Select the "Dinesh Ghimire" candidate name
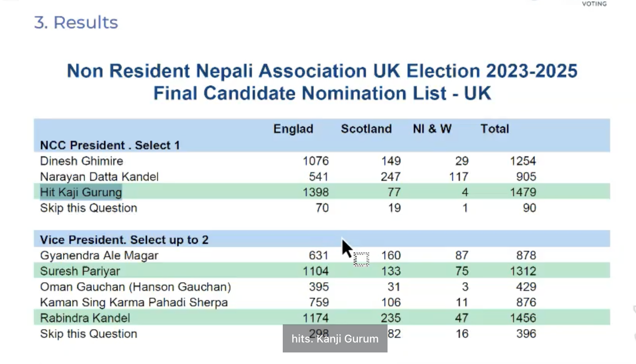Image resolution: width=636 pixels, height=364 pixels. [82, 161]
